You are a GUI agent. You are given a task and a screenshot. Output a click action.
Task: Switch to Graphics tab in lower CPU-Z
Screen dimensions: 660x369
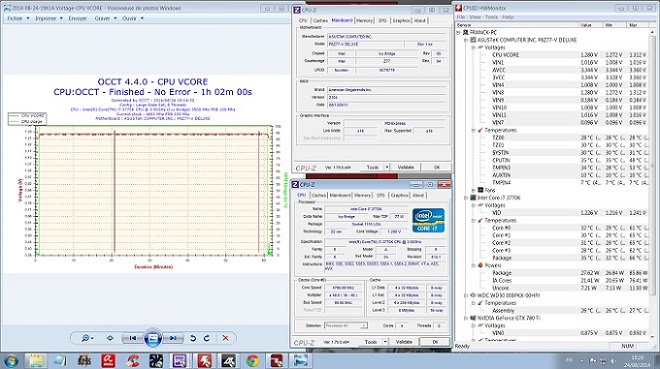[x=399, y=195]
